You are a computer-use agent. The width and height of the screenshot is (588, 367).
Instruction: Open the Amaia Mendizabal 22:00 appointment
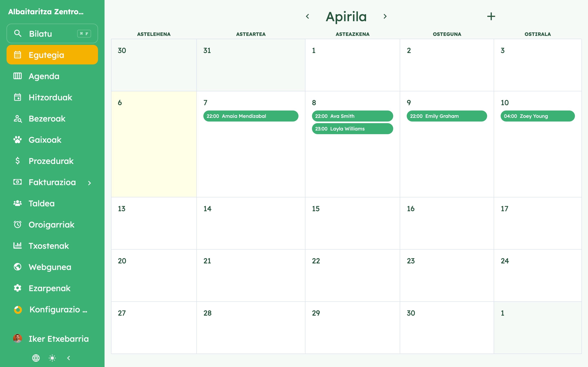251,116
